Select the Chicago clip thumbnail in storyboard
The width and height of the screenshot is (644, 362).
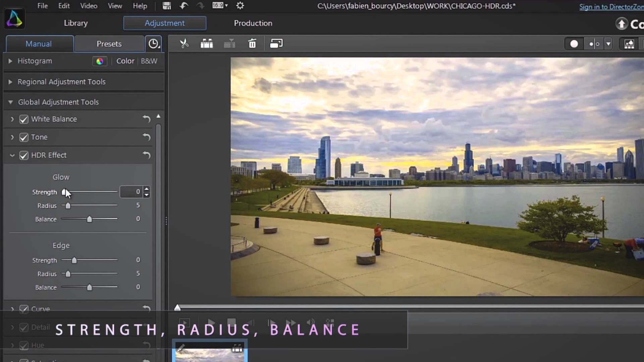(210, 351)
